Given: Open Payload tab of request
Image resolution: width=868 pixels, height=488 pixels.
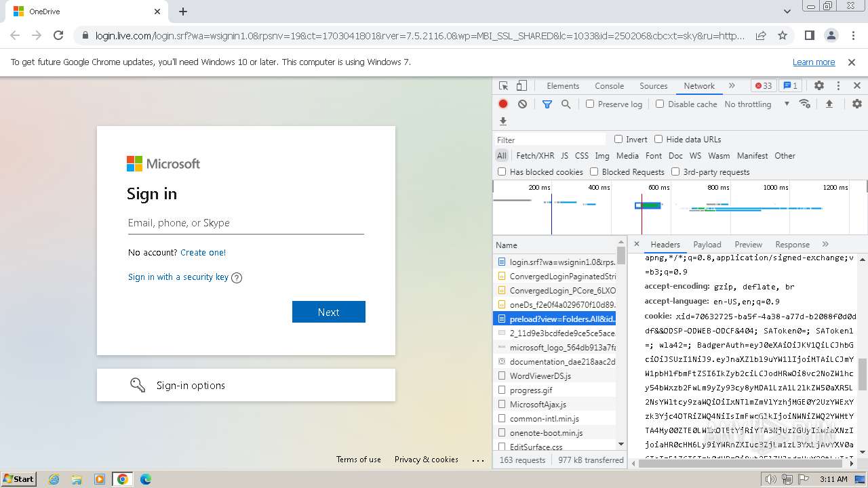Looking at the screenshot, I should point(707,244).
